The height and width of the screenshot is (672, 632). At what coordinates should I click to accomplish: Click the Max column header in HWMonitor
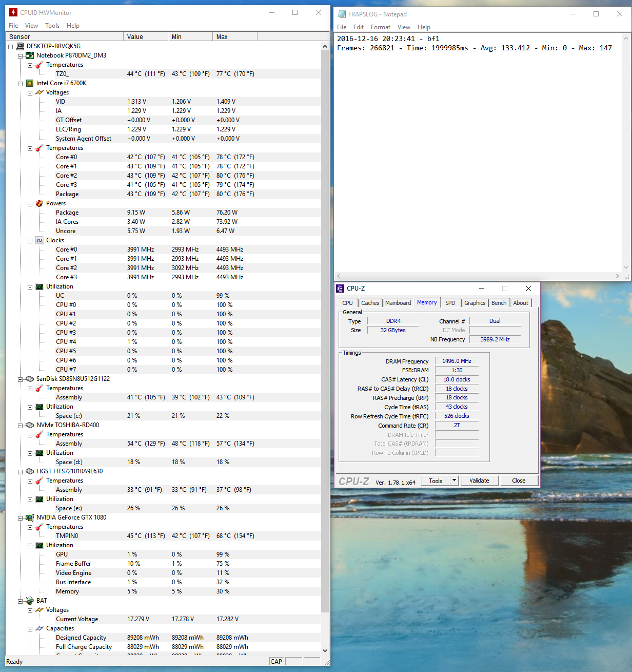pyautogui.click(x=235, y=36)
